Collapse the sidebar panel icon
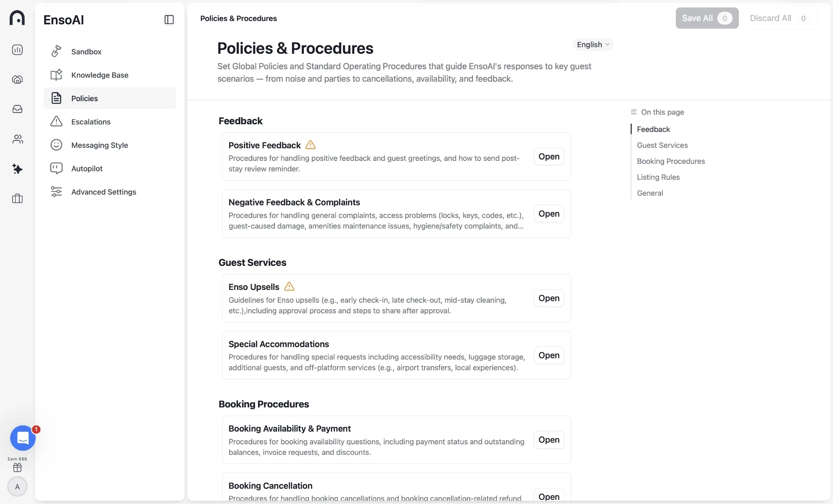This screenshot has height=504, width=833. 169,20
